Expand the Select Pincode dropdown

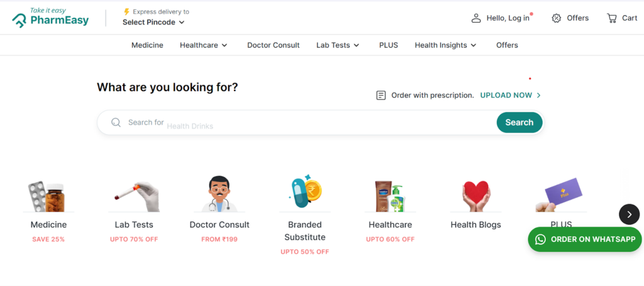point(153,22)
